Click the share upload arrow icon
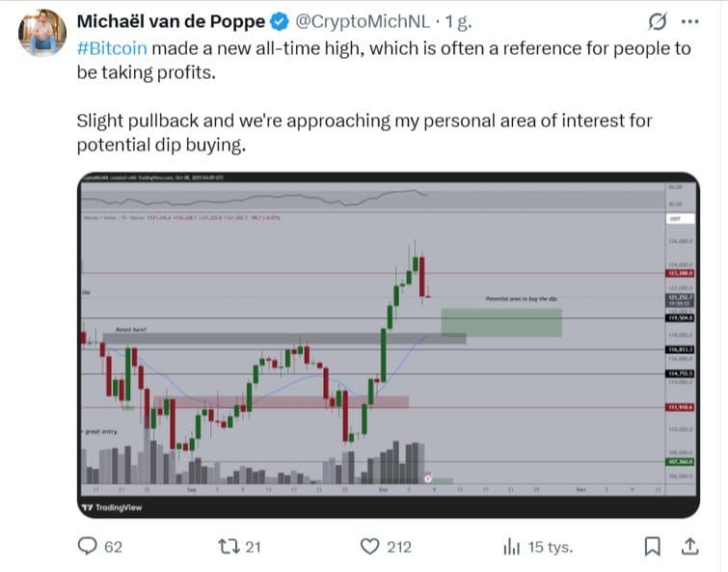 coord(689,546)
